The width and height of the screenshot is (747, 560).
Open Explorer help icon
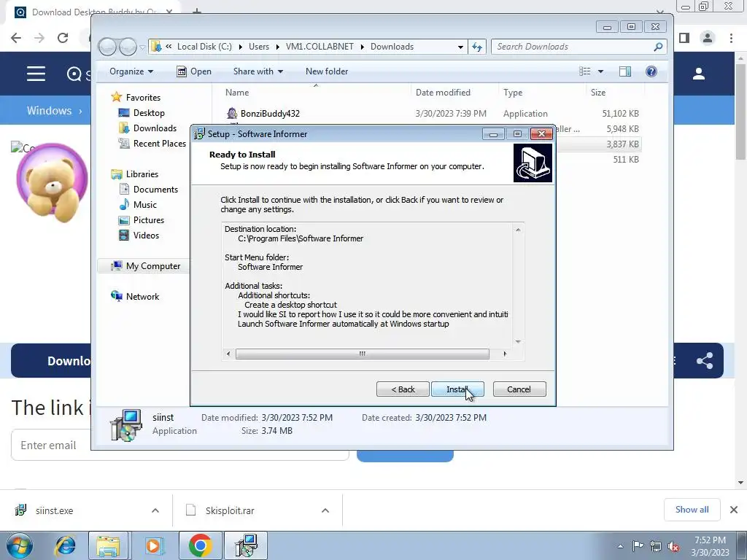tap(651, 71)
